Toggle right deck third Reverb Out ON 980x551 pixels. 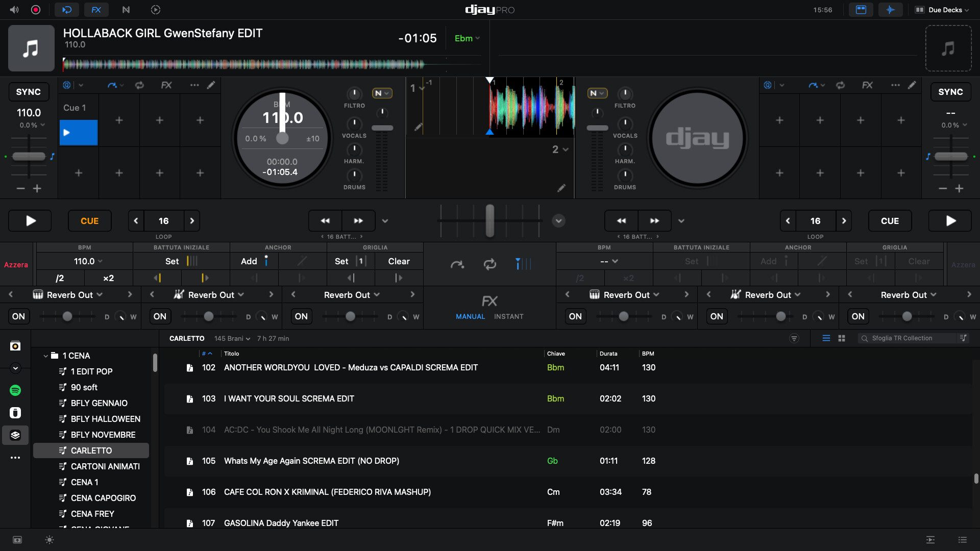pos(858,316)
